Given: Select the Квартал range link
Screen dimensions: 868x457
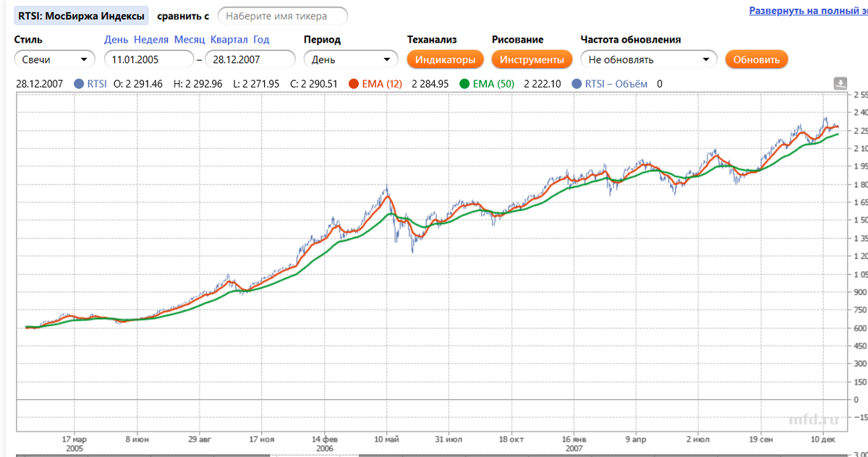Looking at the screenshot, I should [x=229, y=40].
